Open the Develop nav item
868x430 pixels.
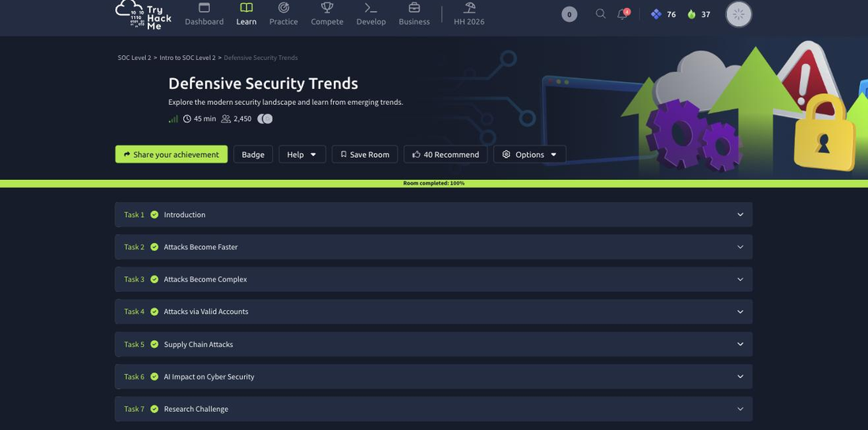[371, 14]
